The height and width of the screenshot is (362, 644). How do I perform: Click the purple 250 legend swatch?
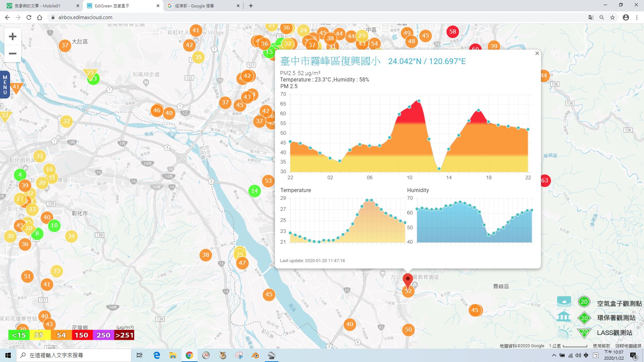pos(103,335)
